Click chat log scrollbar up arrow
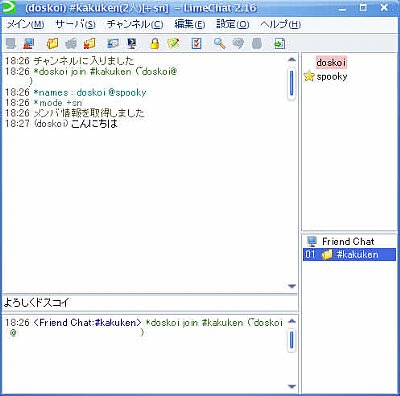This screenshot has width=400, height=396. coord(292,60)
